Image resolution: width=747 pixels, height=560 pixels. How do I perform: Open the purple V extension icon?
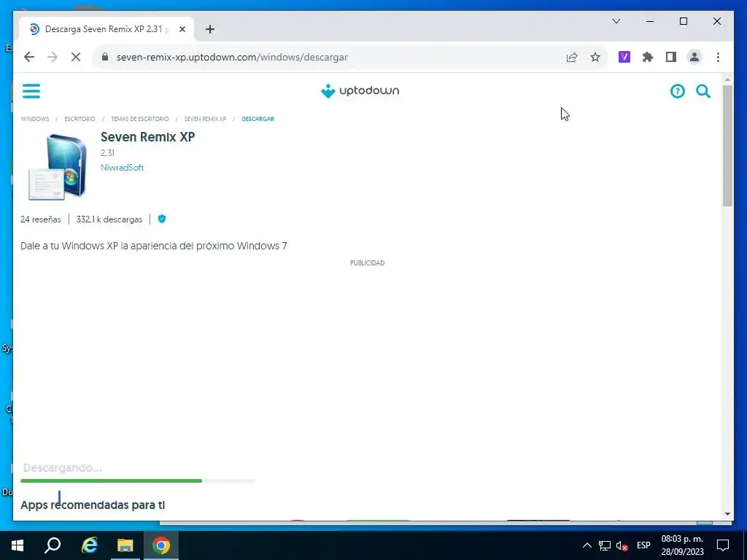624,57
